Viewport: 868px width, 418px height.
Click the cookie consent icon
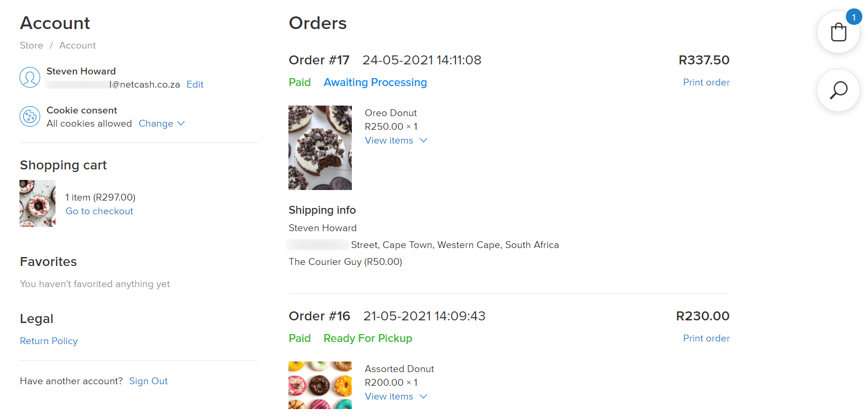[30, 117]
